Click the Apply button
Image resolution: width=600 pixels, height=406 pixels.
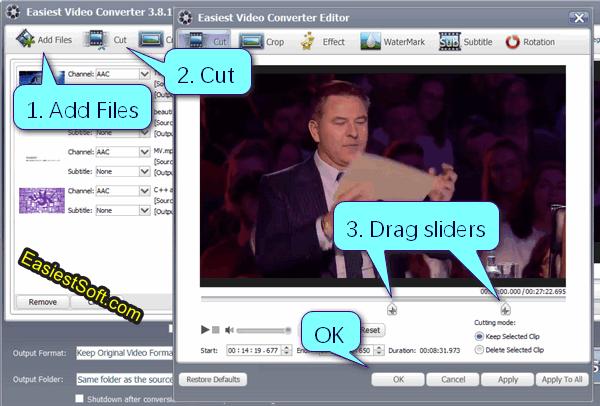coord(507,380)
